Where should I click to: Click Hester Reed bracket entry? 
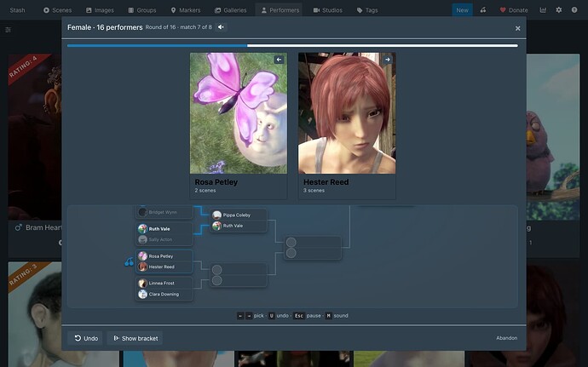[164, 267]
